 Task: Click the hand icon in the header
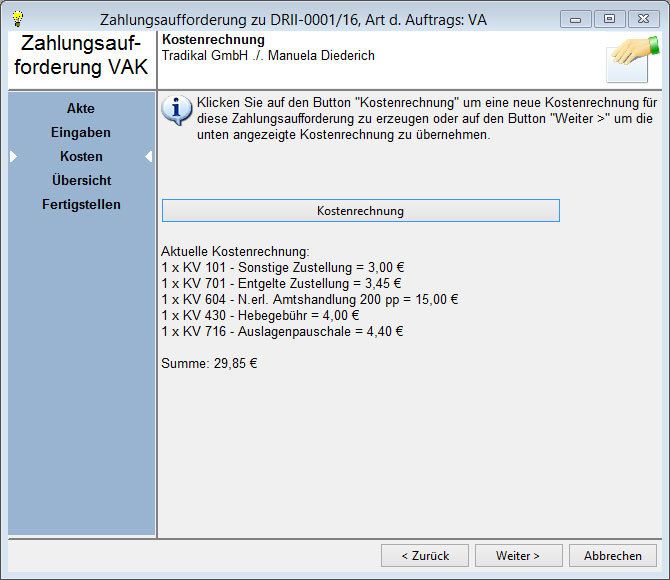point(633,59)
